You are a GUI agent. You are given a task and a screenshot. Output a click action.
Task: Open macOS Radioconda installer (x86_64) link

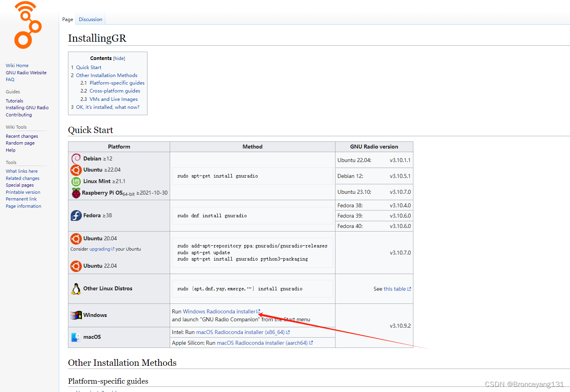[240, 332]
